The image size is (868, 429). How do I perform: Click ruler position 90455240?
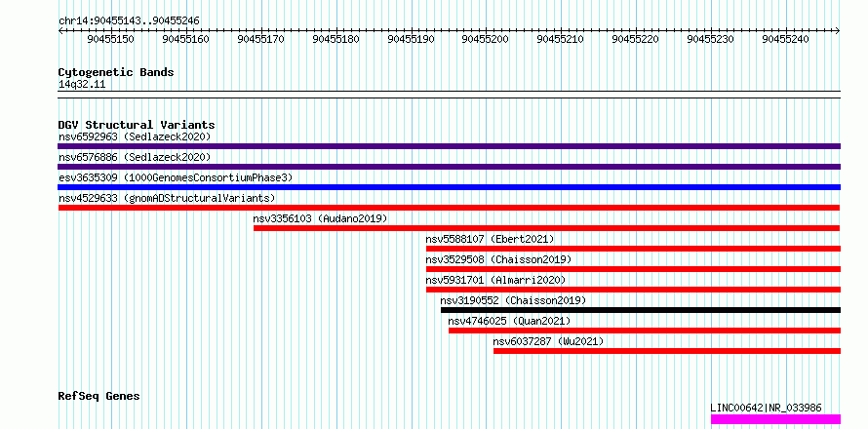coord(785,39)
